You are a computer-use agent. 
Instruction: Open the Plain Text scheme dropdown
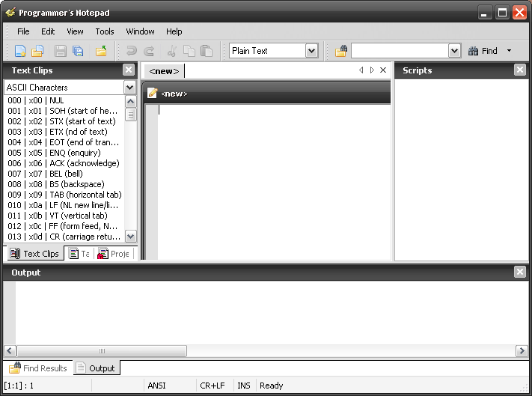tap(311, 51)
